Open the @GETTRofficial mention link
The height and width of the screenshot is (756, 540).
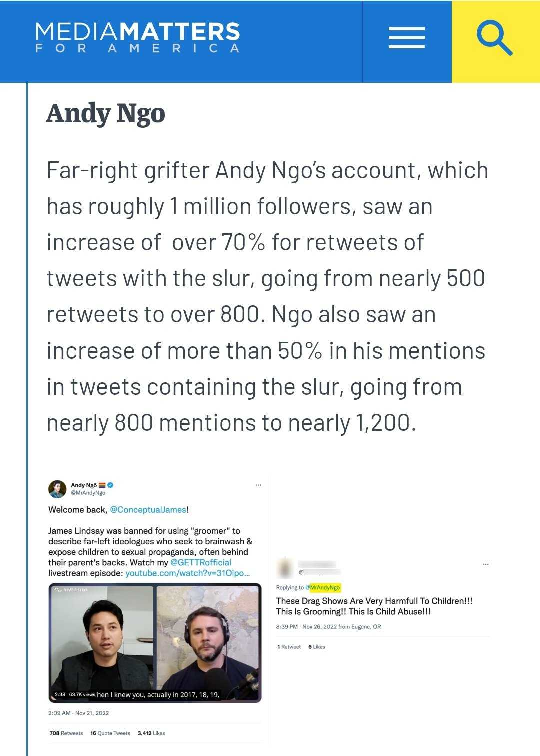[x=201, y=562]
